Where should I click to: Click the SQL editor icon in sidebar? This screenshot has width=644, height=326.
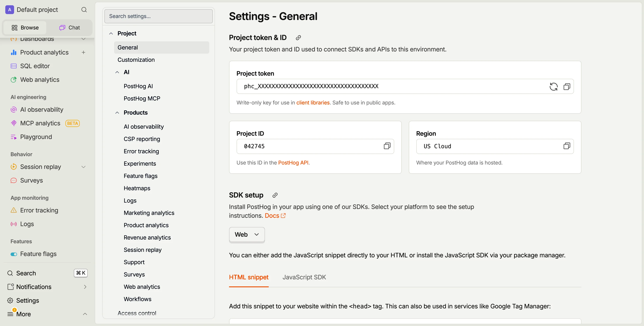[x=13, y=66]
